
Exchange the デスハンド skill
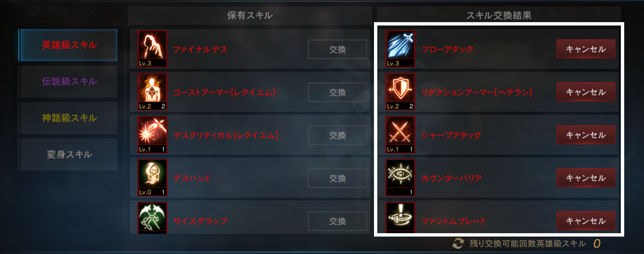pyautogui.click(x=337, y=178)
